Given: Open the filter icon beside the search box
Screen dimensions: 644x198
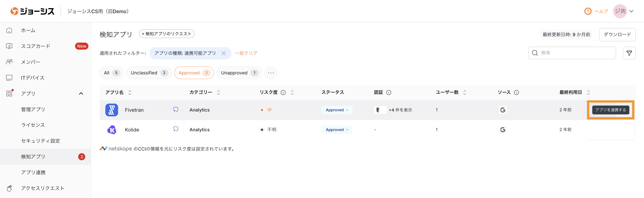Looking at the screenshot, I should pyautogui.click(x=629, y=53).
